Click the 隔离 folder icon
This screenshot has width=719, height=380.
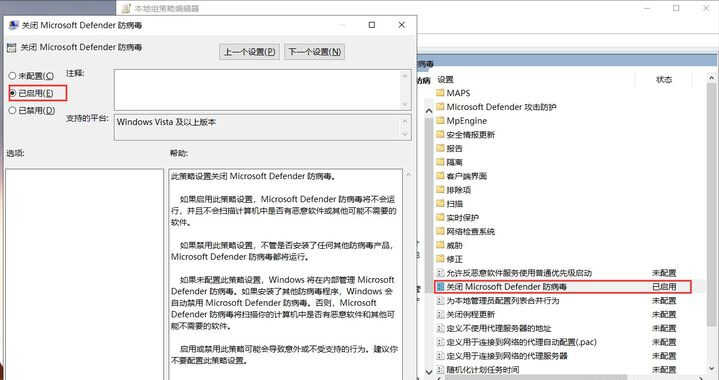[440, 162]
